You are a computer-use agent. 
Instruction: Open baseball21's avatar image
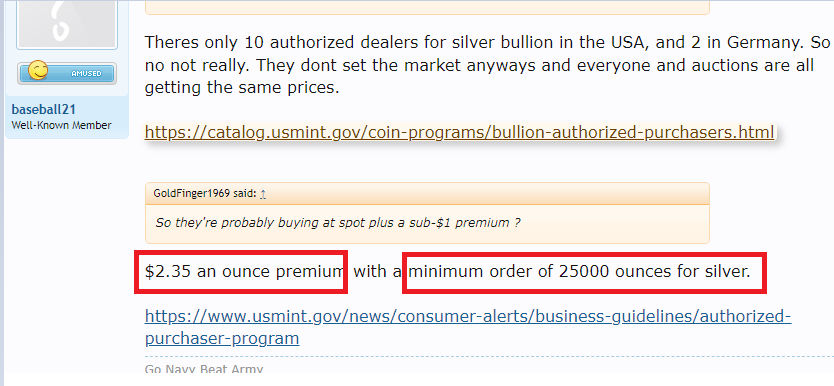tap(67, 23)
